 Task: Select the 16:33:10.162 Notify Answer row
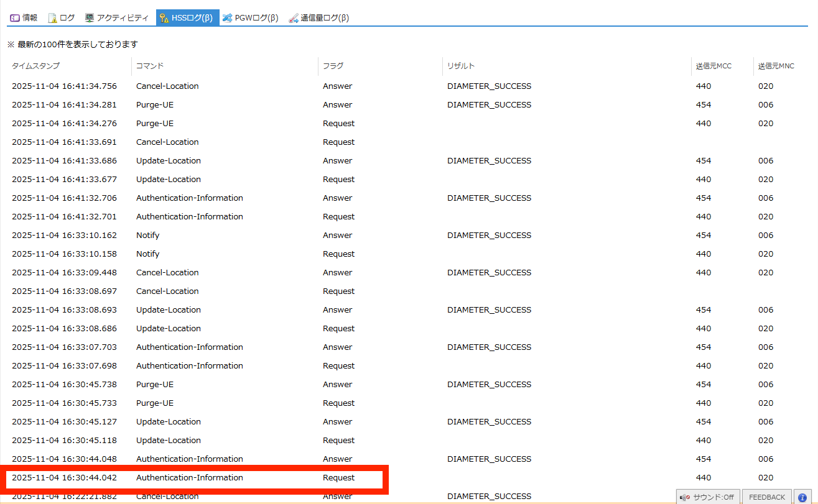pos(190,236)
